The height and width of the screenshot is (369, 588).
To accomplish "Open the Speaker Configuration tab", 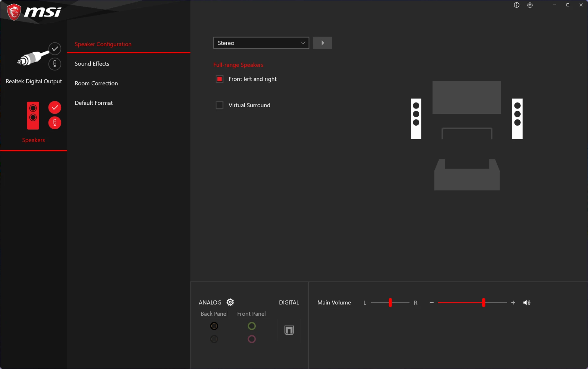I will click(103, 44).
